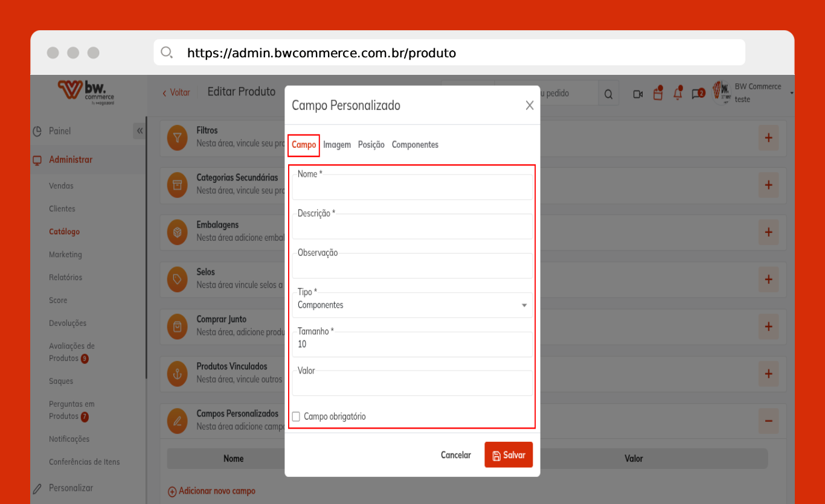Expand the Filtros section
Viewport: 825px width, 504px height.
768,138
